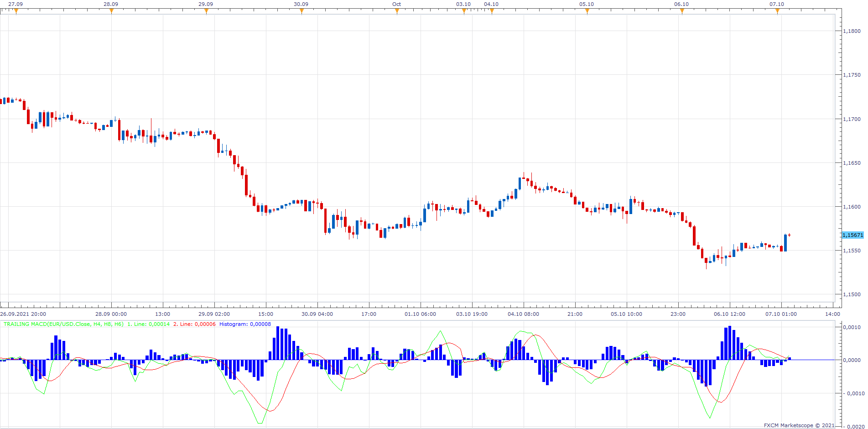
Task: Select the current price tag 1,15671
Action: pyautogui.click(x=852, y=235)
